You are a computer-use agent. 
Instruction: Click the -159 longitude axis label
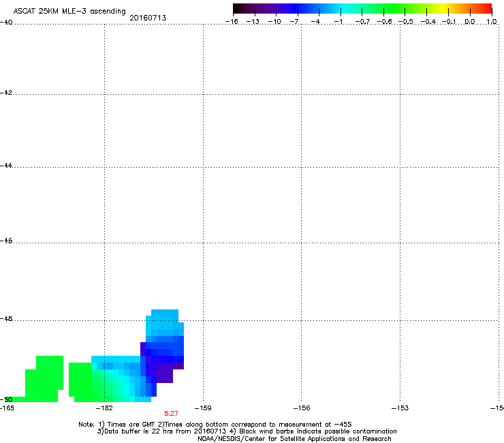[203, 408]
